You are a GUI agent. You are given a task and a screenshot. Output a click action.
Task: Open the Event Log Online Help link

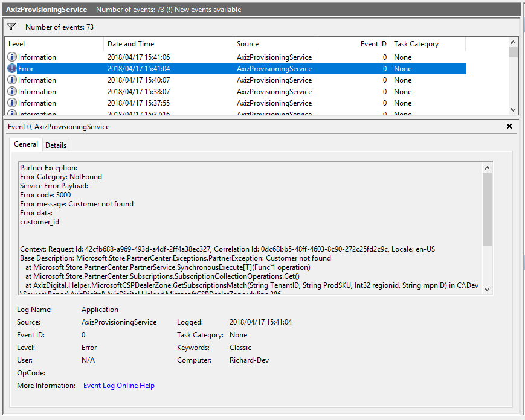point(119,386)
